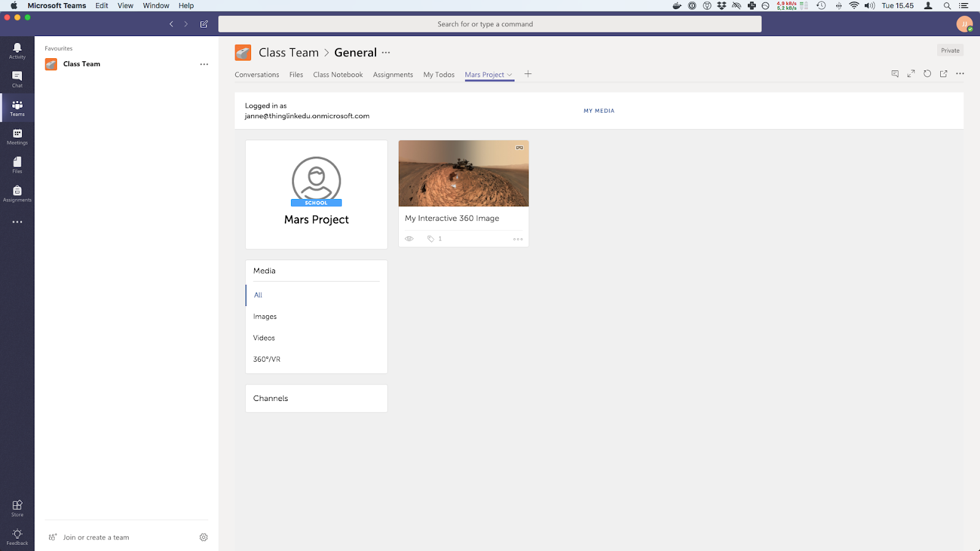Open Files in the left sidebar

pyautogui.click(x=17, y=165)
